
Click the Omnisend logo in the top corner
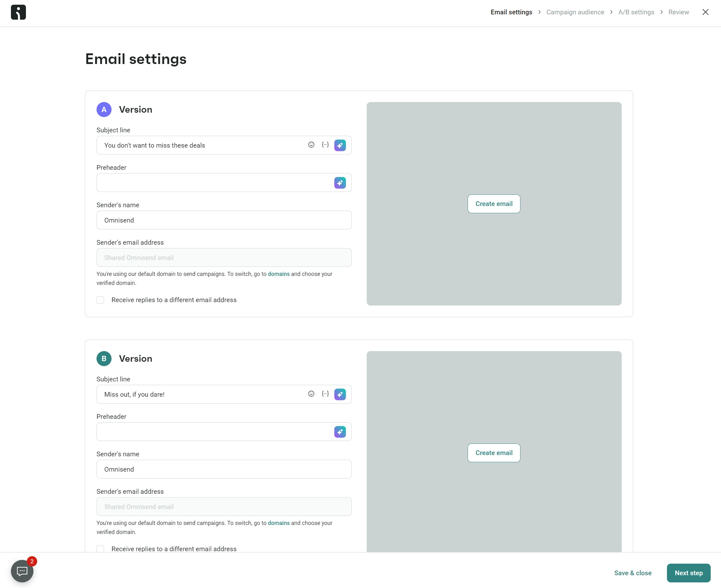[x=18, y=12]
